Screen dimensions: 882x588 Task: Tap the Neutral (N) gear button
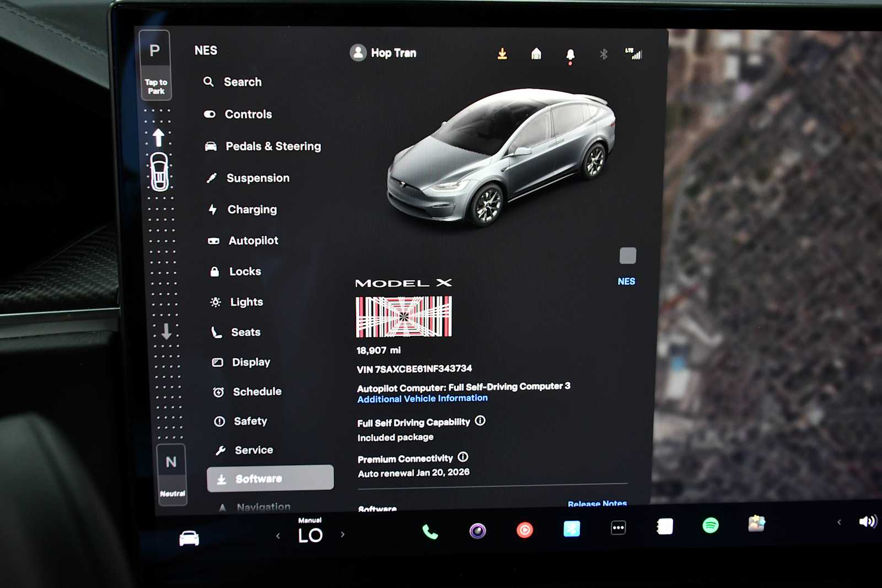[171, 474]
